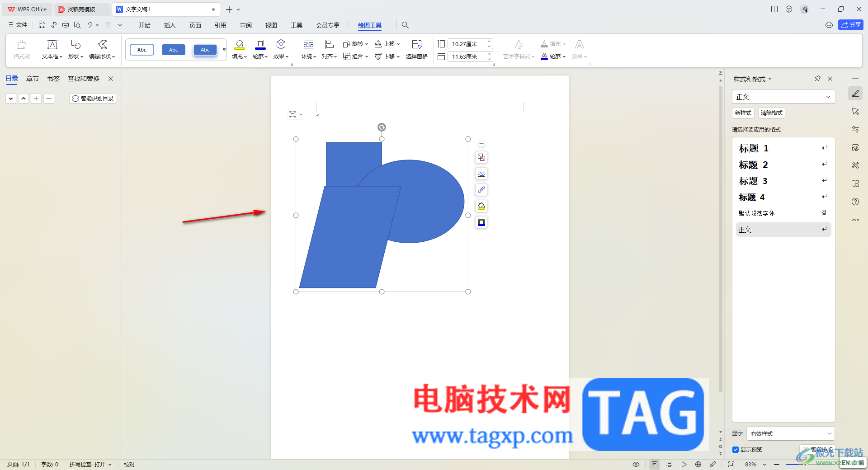
Task: Click the 清除格式 button
Action: 772,113
